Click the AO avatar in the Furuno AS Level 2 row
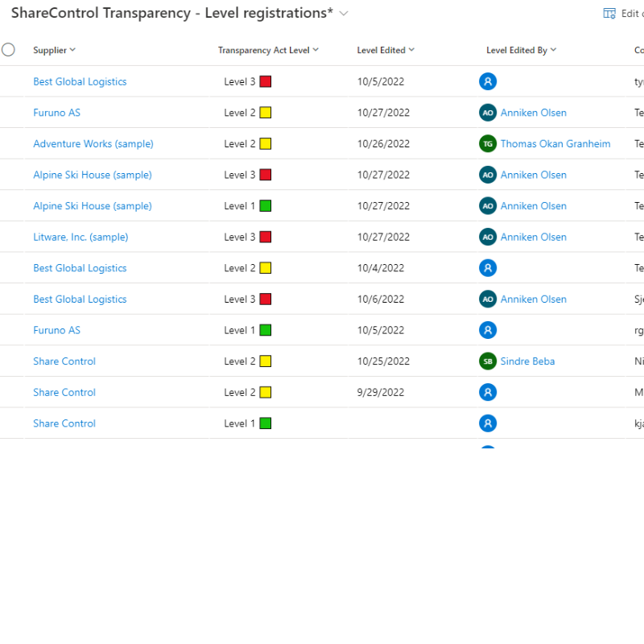 coord(488,113)
